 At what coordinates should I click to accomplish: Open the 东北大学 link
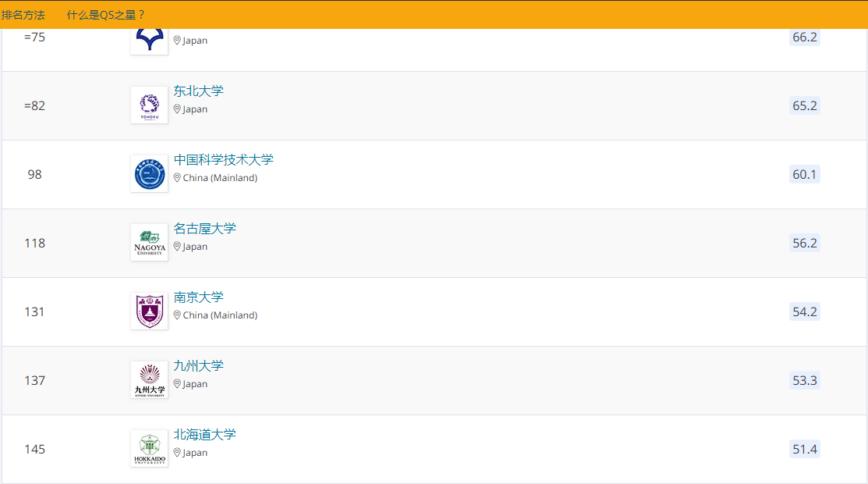coord(198,91)
